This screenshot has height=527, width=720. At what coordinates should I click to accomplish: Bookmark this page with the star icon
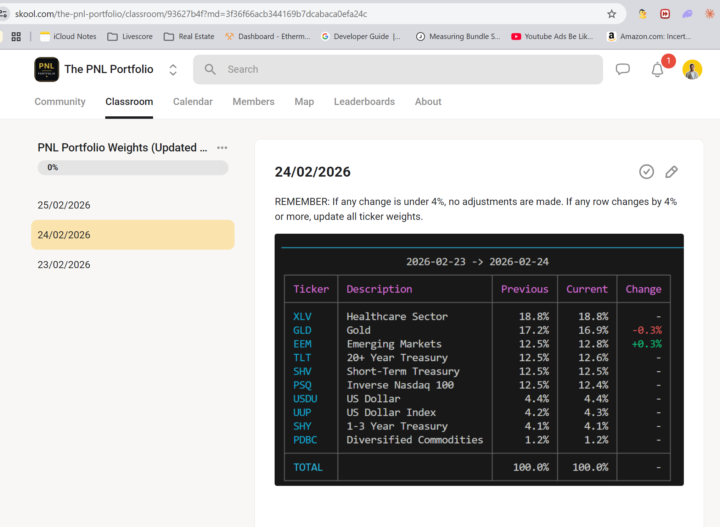point(611,14)
